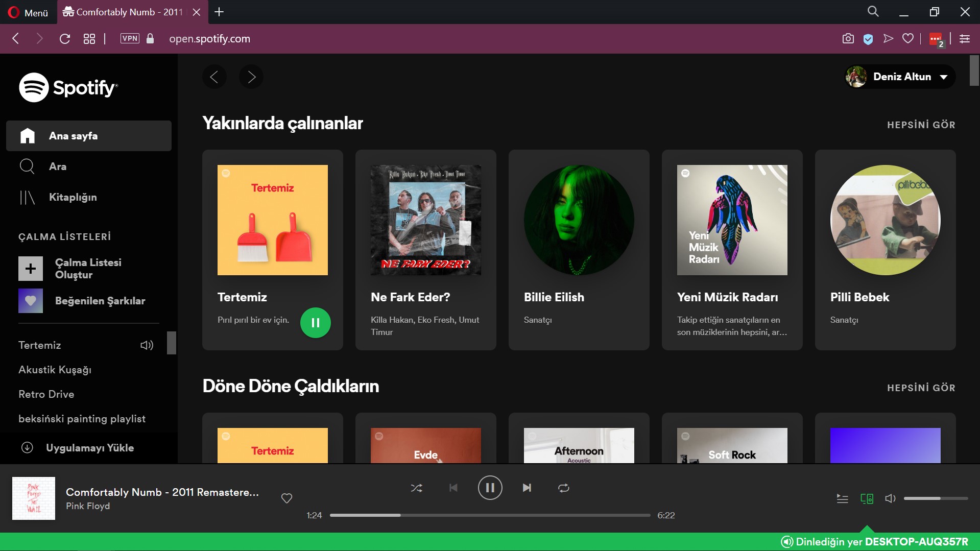Toggle shuffle playback
This screenshot has width=980, height=551.
pyautogui.click(x=416, y=488)
